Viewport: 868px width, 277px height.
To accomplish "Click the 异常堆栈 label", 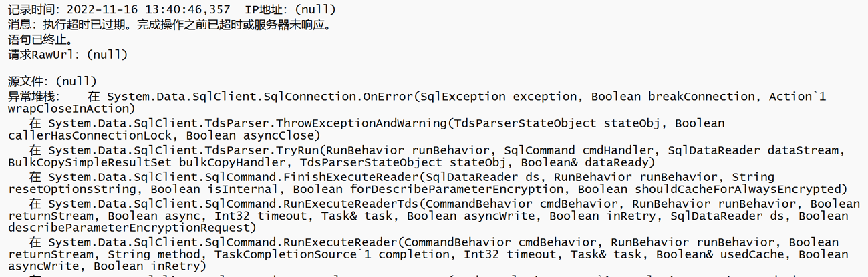I will click(x=28, y=97).
